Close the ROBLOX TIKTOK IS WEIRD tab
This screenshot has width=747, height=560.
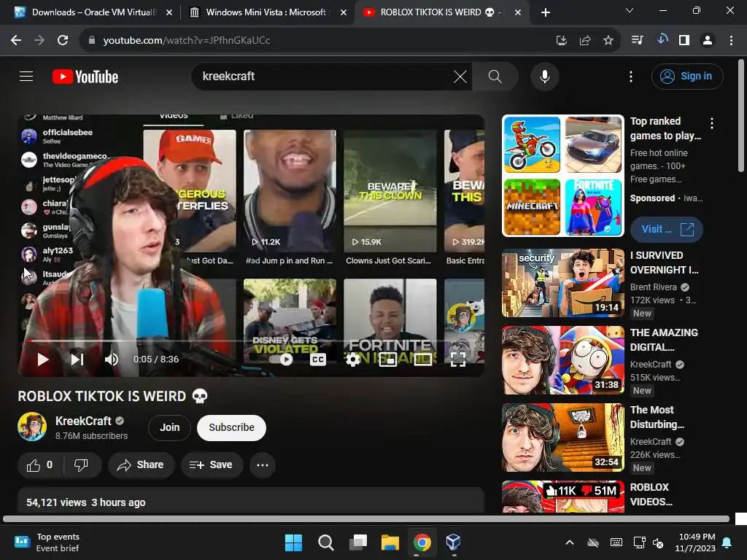pos(518,12)
